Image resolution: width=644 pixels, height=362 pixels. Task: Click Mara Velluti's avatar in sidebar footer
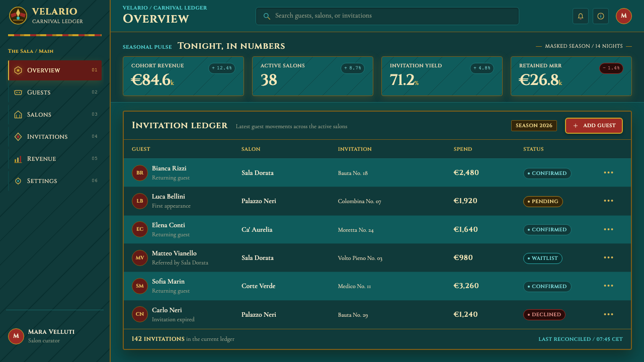[16, 336]
